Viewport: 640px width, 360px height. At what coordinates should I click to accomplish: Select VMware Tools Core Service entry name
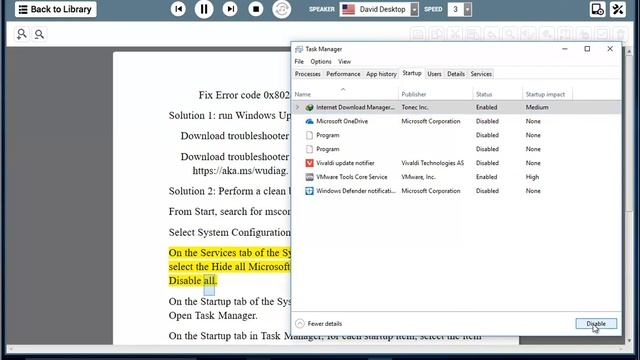352,177
